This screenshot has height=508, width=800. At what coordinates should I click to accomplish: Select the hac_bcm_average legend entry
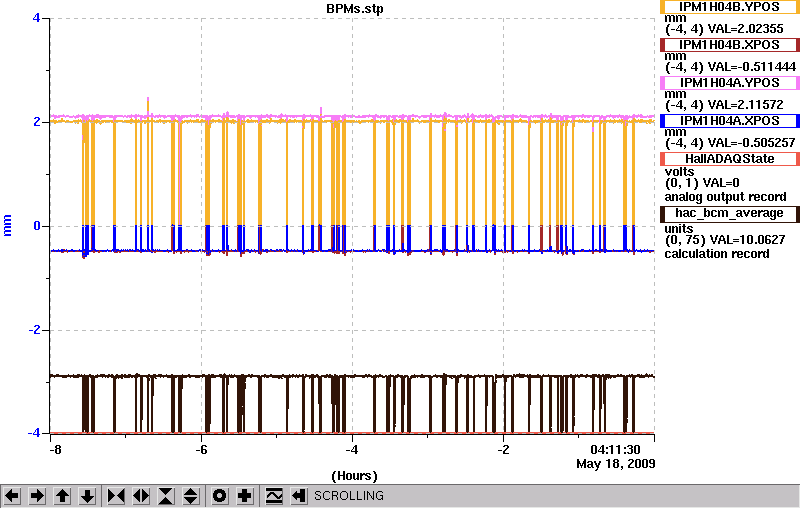[730, 213]
